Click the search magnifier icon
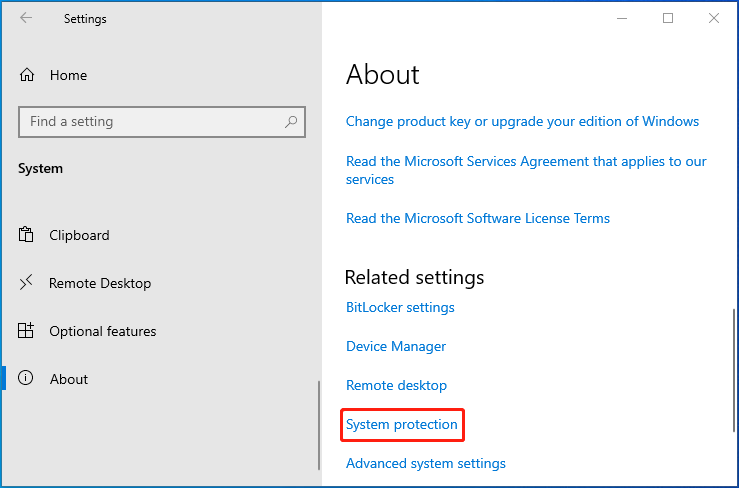The width and height of the screenshot is (739, 488). pyautogui.click(x=291, y=122)
